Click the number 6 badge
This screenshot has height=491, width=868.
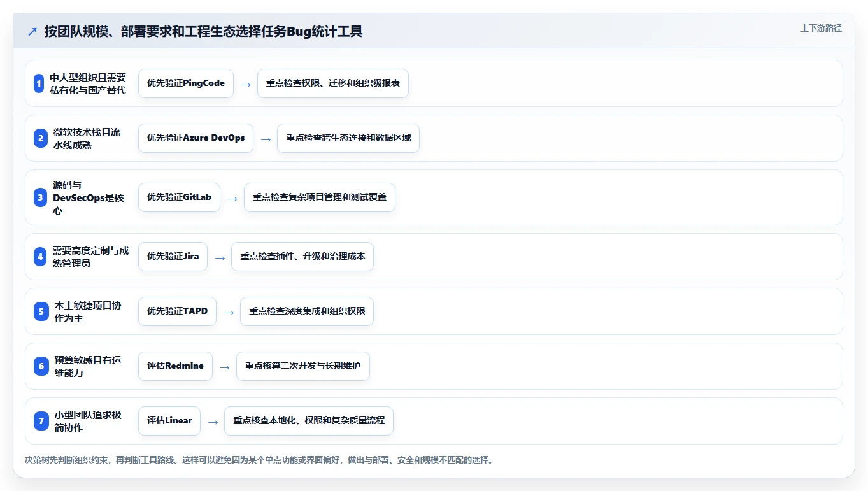tap(41, 366)
